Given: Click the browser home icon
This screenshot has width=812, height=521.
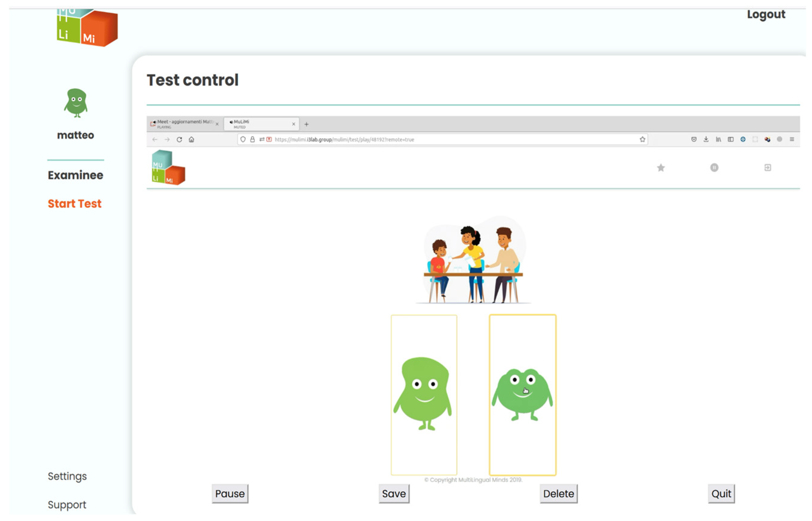Looking at the screenshot, I should (x=192, y=139).
